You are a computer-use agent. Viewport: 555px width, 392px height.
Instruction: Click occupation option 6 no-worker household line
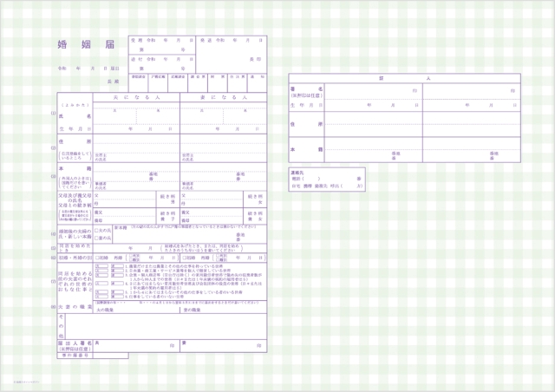[x=154, y=297]
